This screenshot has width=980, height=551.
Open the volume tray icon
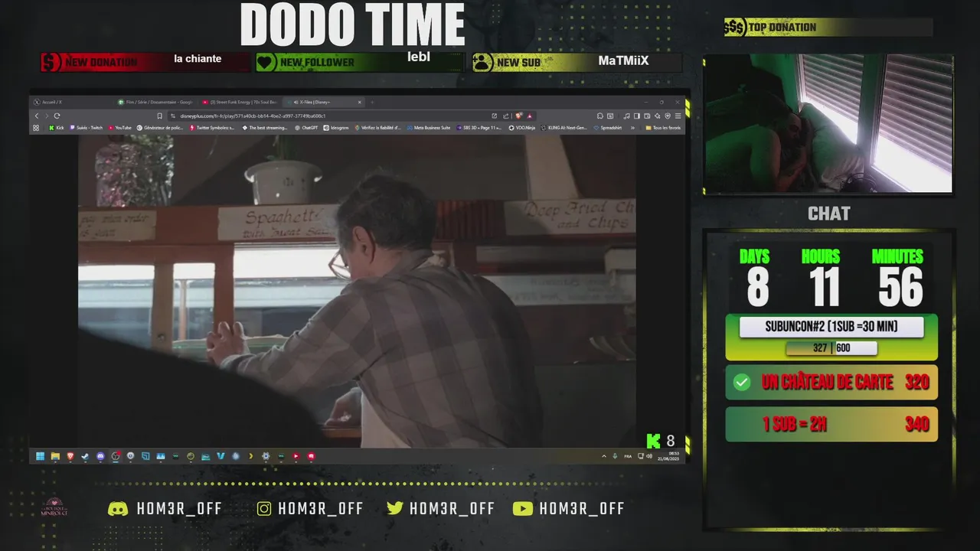(649, 456)
